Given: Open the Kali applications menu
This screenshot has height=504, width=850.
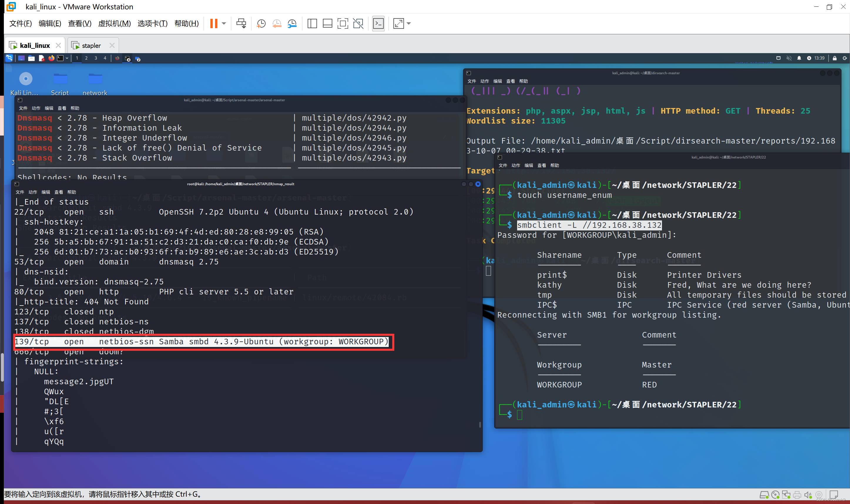Looking at the screenshot, I should point(9,58).
